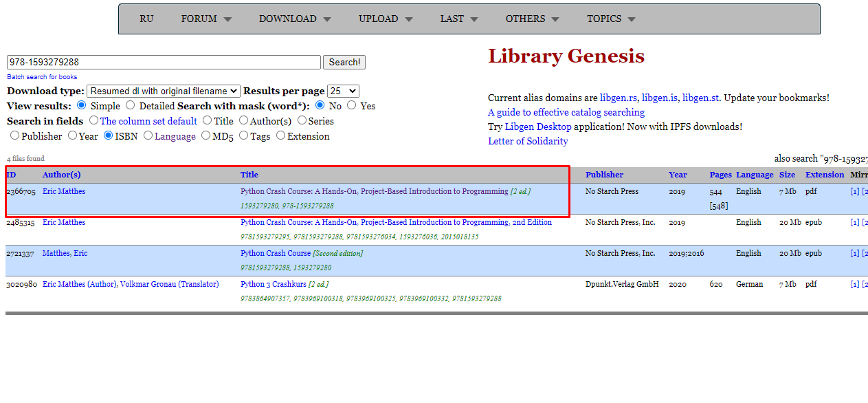The height and width of the screenshot is (403, 868).
Task: Open the libgen.is alias domain link
Action: tap(659, 98)
